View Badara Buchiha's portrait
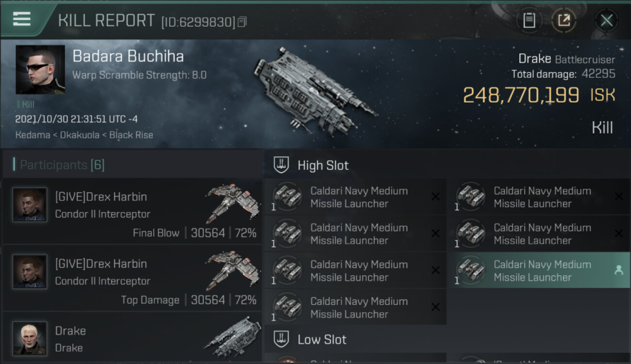 [40, 69]
